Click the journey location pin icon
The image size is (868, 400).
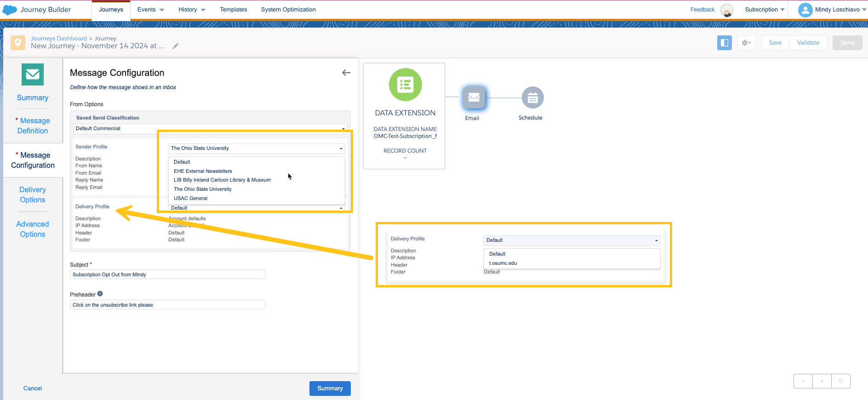click(x=18, y=43)
